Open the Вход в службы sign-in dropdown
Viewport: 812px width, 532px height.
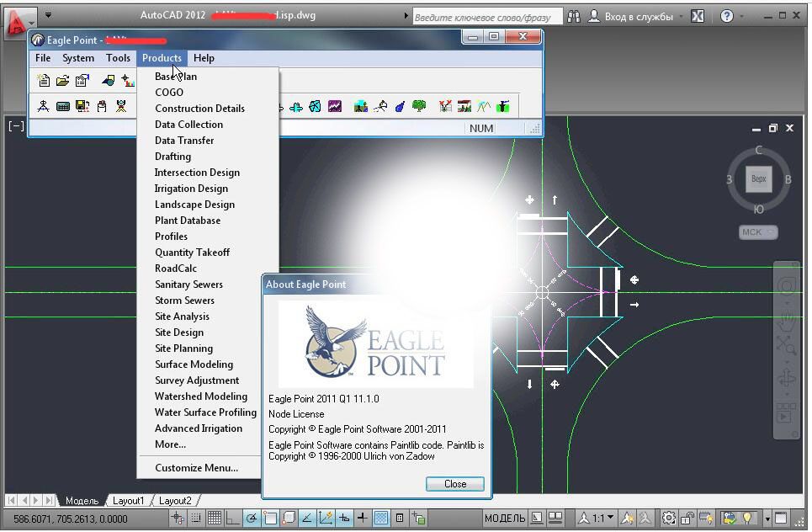point(638,17)
